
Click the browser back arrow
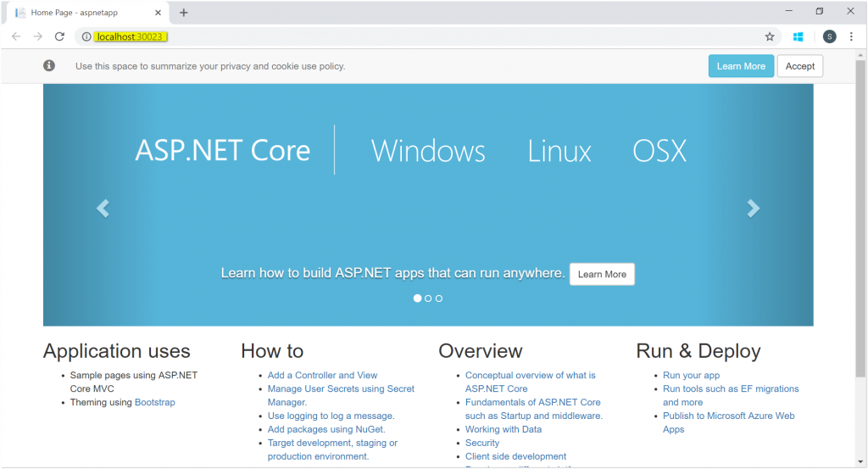coord(16,36)
